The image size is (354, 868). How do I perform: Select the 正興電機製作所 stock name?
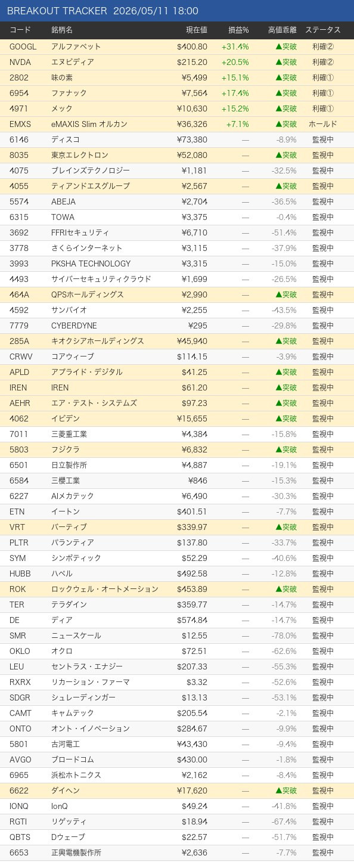(76, 852)
